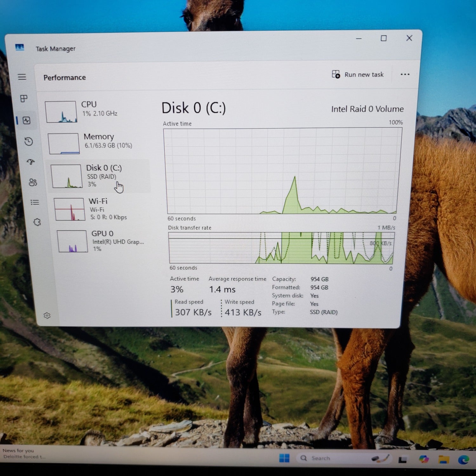This screenshot has width=476, height=476.
Task: Open the Details page icon
Action: pyautogui.click(x=35, y=202)
